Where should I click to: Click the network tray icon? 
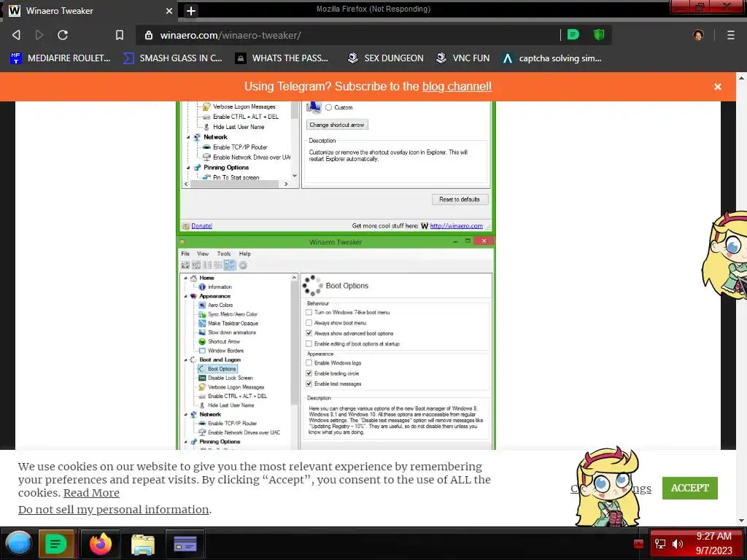point(660,544)
